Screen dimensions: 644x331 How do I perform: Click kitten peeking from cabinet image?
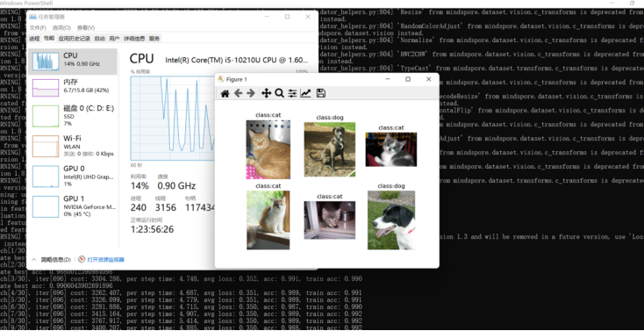(329, 220)
